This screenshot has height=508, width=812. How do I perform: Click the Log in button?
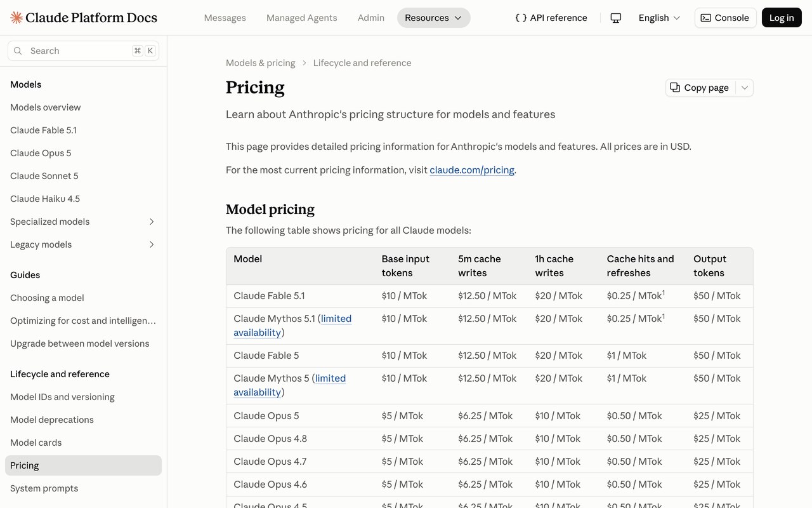click(782, 18)
